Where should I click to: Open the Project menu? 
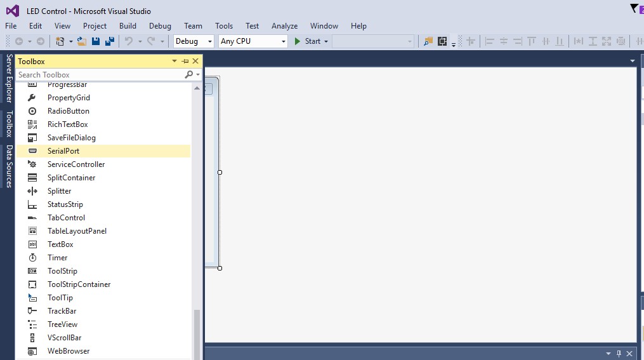(95, 26)
